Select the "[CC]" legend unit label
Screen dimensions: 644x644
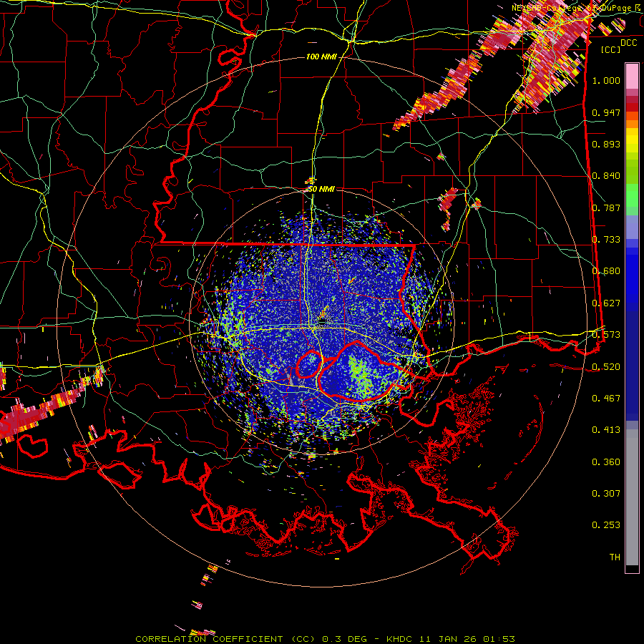coord(610,49)
